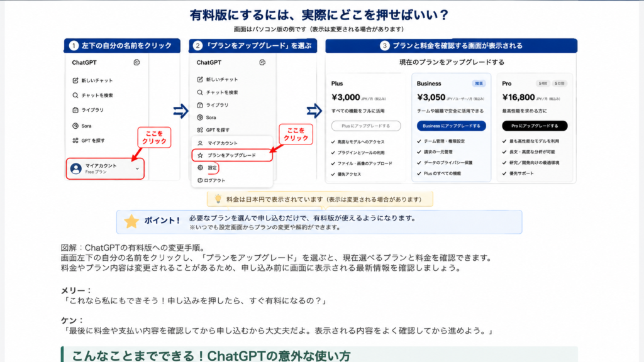
Task: Click the blue user avatar in the account box
Action: (76, 168)
